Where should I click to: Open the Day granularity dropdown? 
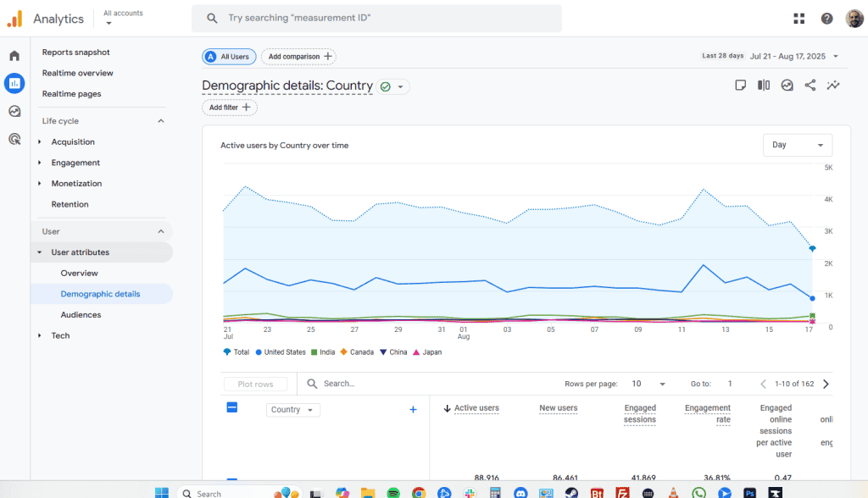pos(797,145)
